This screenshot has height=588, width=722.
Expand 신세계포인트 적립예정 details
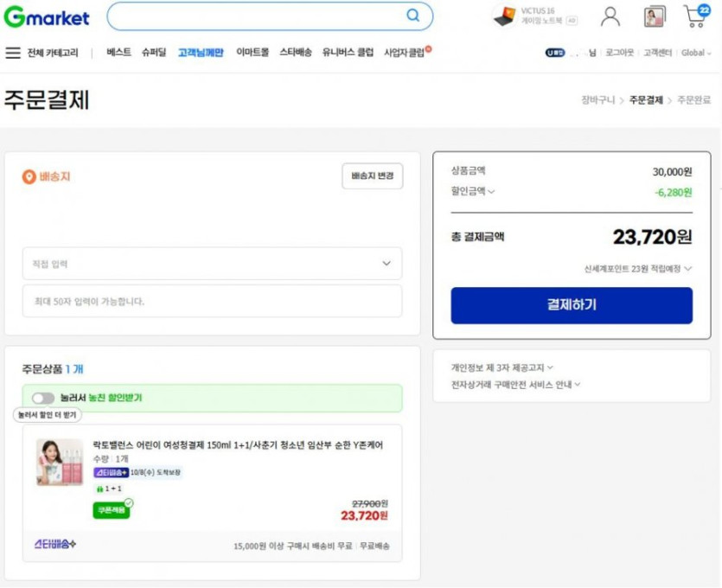pyautogui.click(x=638, y=269)
